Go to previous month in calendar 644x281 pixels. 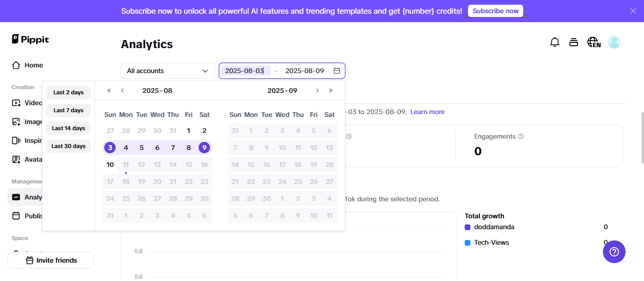122,91
